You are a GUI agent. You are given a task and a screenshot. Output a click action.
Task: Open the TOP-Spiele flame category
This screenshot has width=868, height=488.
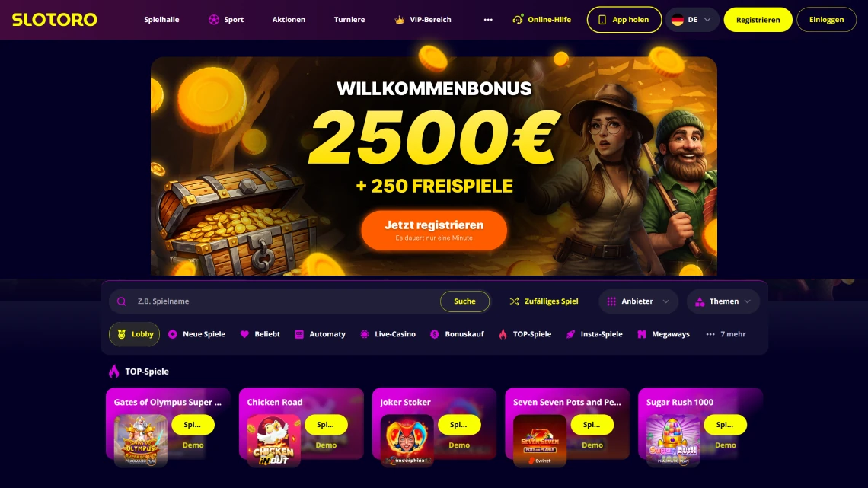pyautogui.click(x=525, y=334)
